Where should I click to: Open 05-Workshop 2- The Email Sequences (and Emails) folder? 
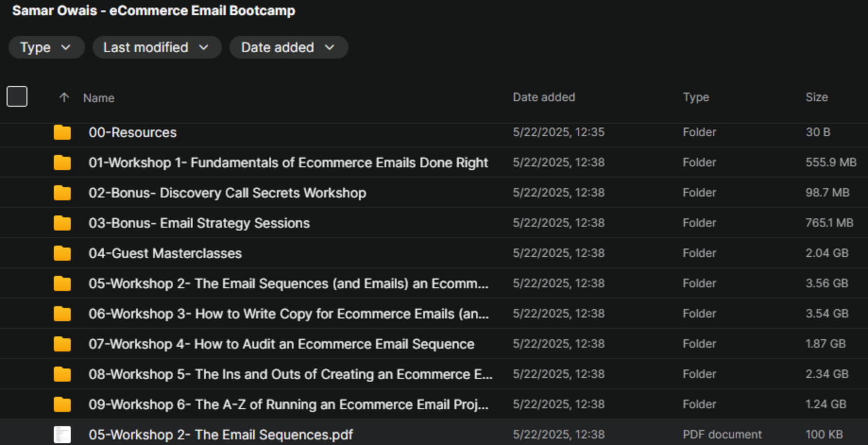(x=289, y=284)
